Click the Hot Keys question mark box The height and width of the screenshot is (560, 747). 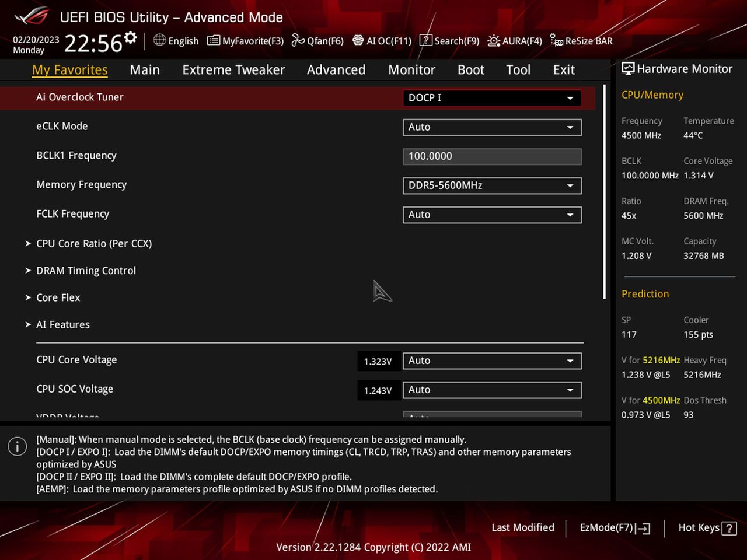pos(729,528)
